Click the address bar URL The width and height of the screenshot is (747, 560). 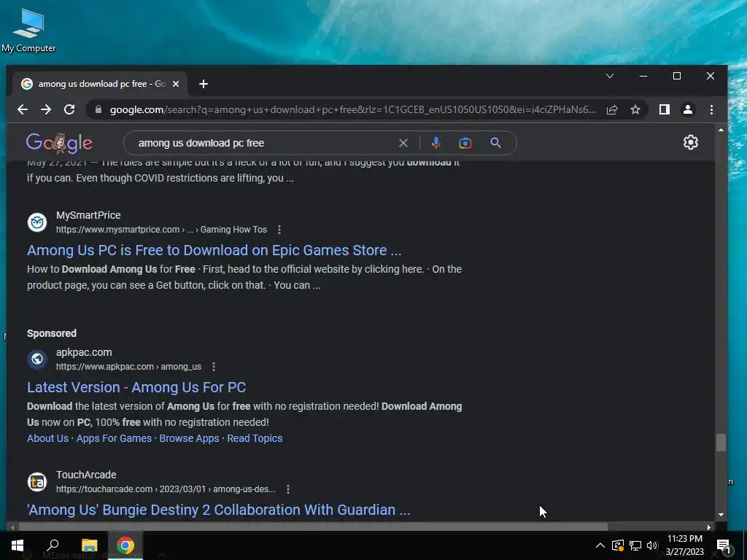click(x=352, y=109)
